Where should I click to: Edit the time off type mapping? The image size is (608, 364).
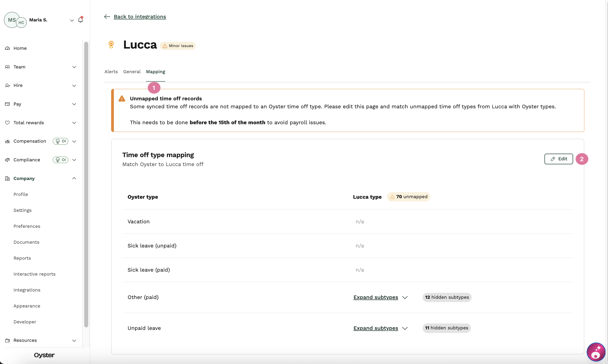[559, 159]
